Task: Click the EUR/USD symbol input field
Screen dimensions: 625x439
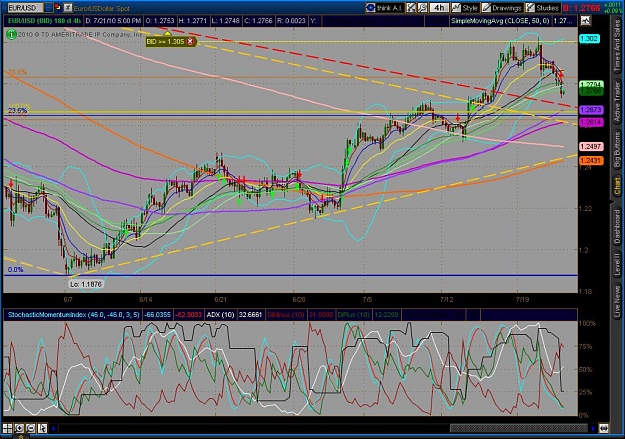Action: pos(25,8)
